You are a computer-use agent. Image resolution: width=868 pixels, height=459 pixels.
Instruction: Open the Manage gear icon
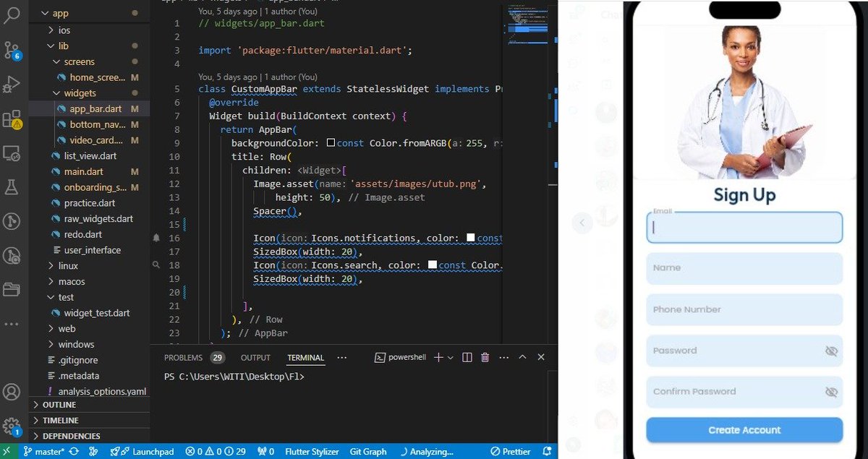coord(12,426)
